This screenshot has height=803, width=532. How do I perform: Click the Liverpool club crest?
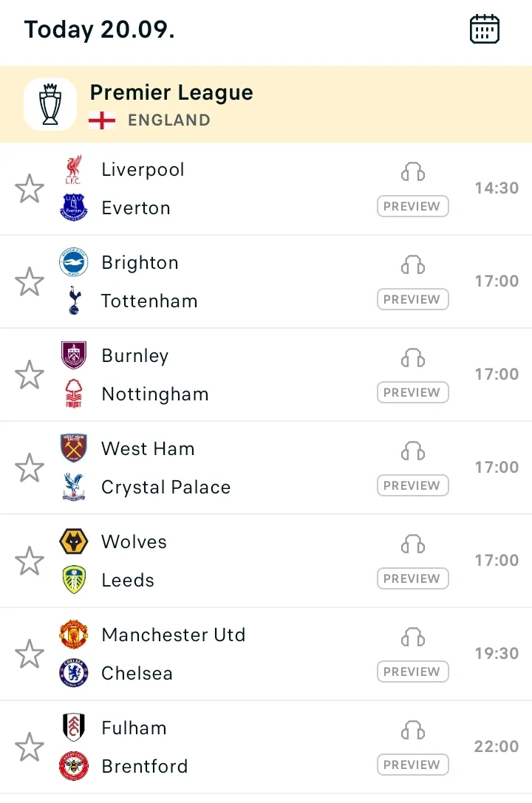click(73, 170)
